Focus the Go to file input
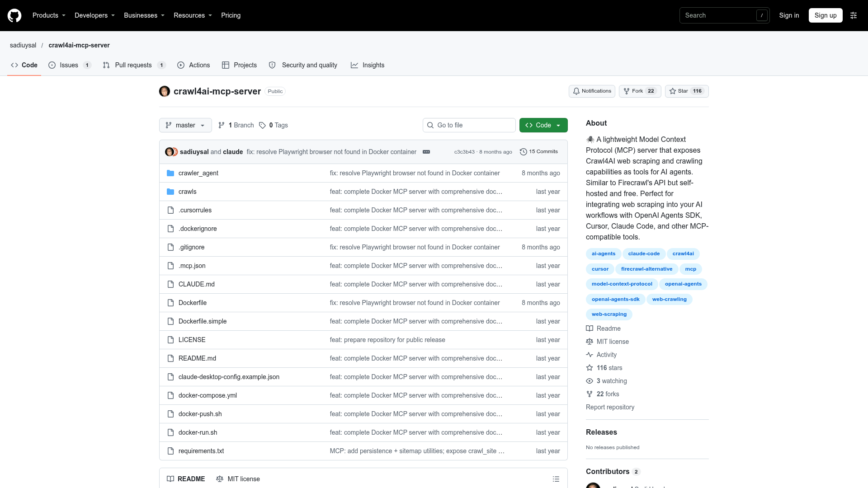Image resolution: width=868 pixels, height=488 pixels. pos(469,125)
